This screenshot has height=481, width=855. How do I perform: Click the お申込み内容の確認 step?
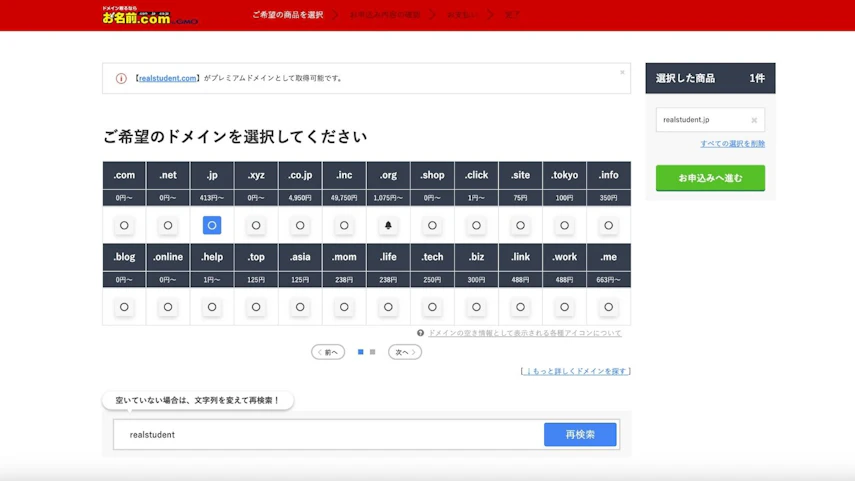(385, 15)
